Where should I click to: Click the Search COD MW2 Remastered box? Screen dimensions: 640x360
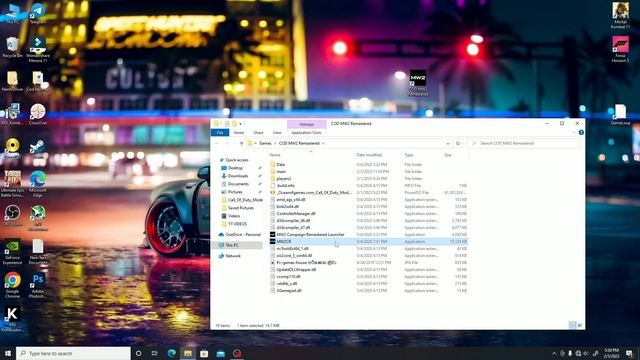[x=524, y=143]
